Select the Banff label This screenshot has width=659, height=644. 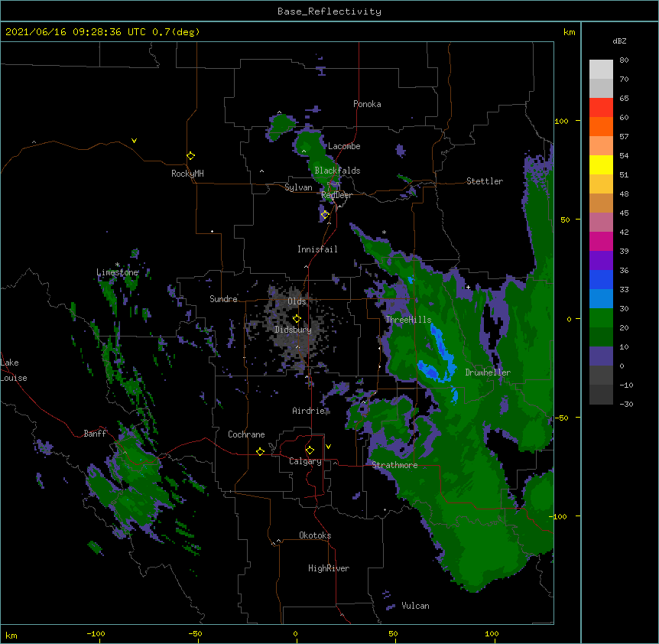(x=95, y=434)
